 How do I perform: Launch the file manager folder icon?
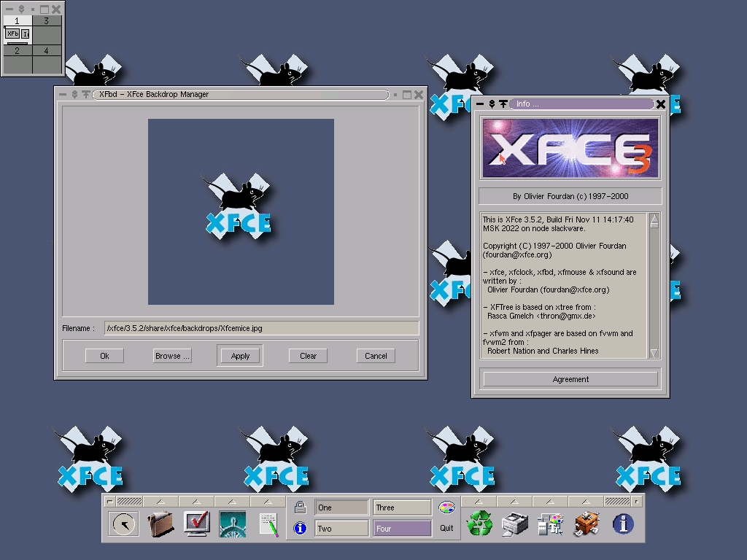click(160, 524)
